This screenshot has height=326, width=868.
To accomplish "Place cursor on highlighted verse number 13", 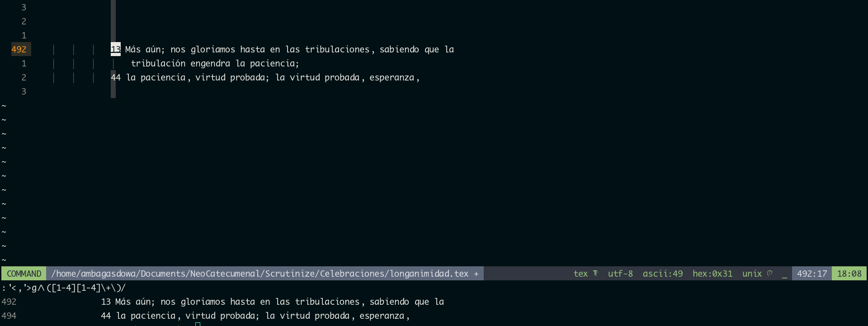I will [116, 49].
